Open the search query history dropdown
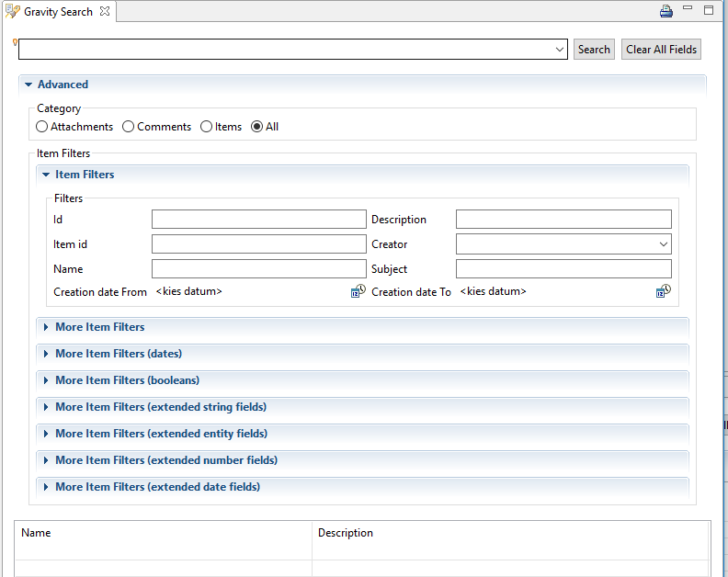The image size is (728, 577). 560,50
